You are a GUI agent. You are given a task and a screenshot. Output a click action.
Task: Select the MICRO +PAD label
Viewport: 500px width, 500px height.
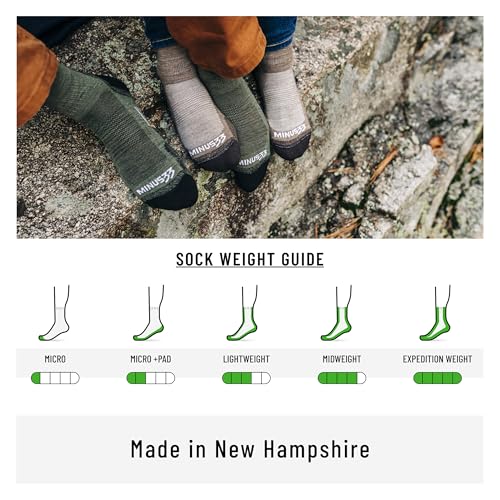tap(151, 359)
